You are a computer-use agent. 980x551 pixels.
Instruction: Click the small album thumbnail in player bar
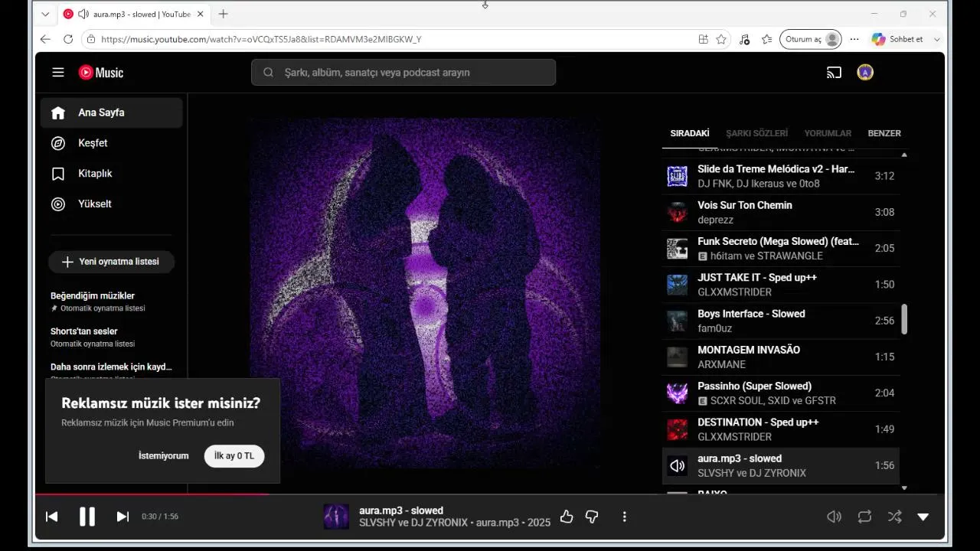tap(336, 517)
